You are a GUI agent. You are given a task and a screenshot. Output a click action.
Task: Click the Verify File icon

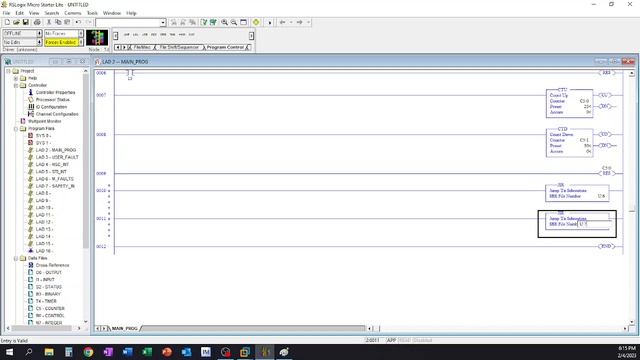point(204,22)
